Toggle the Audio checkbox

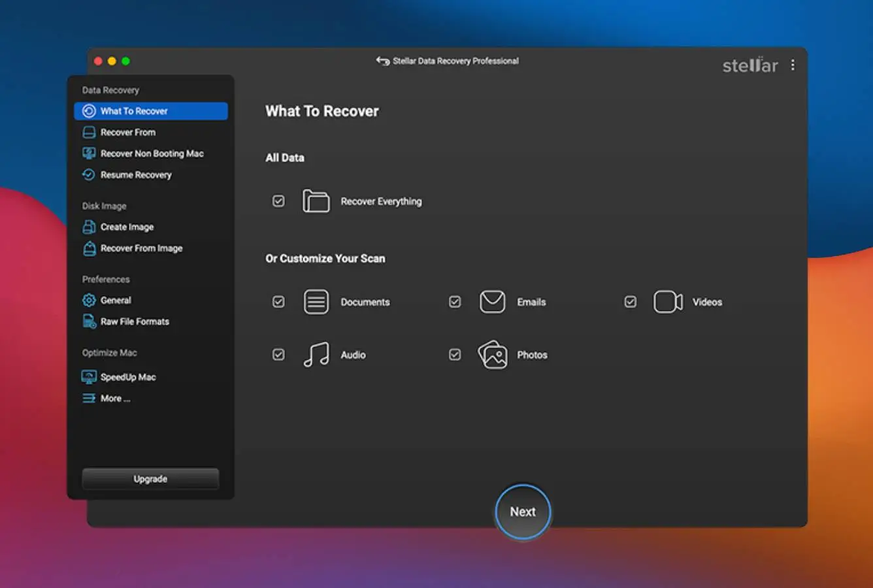pyautogui.click(x=278, y=355)
